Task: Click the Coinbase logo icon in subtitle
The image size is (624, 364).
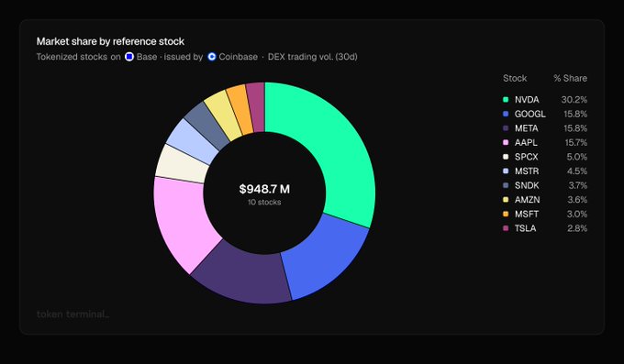Action: pyautogui.click(x=212, y=57)
